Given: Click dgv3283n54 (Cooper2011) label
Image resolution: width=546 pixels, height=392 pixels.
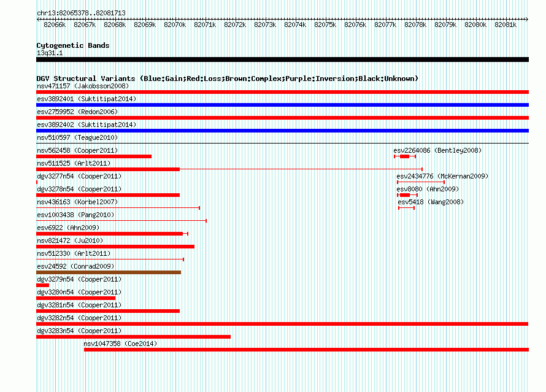Looking at the screenshot, I should tap(79, 331).
